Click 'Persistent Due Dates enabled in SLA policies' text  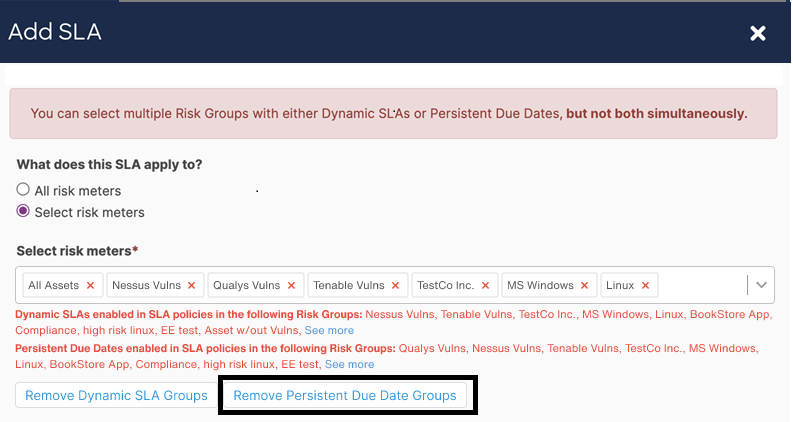pos(205,348)
